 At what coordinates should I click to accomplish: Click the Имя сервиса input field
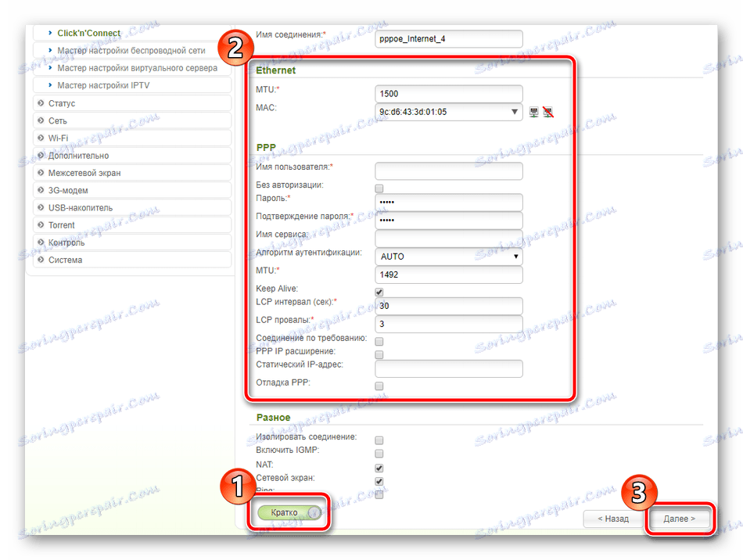(448, 239)
